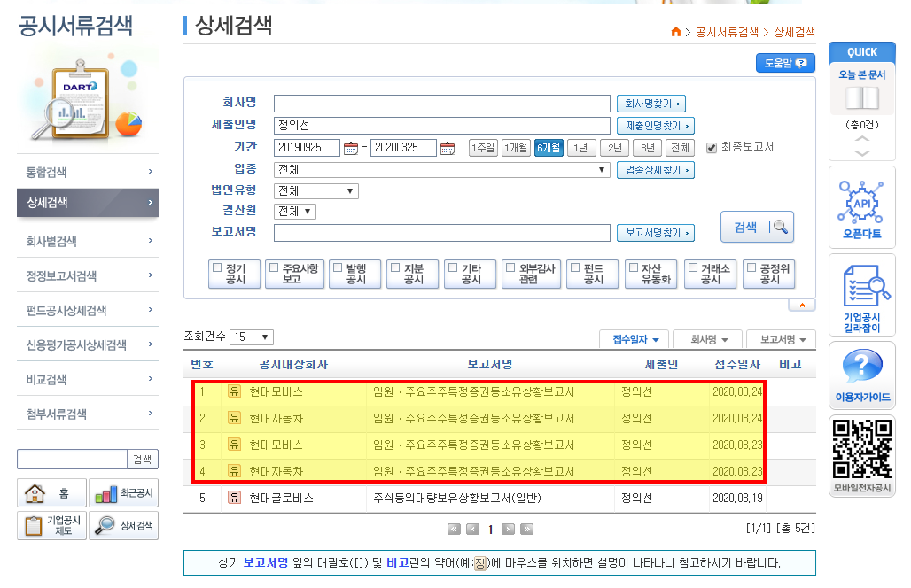Check the 공정위공시 category box
Image resolution: width=911 pixels, height=588 pixels.
point(751,267)
